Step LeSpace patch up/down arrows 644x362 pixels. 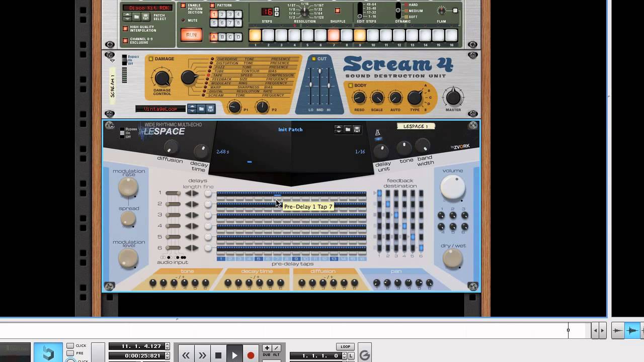(339, 129)
